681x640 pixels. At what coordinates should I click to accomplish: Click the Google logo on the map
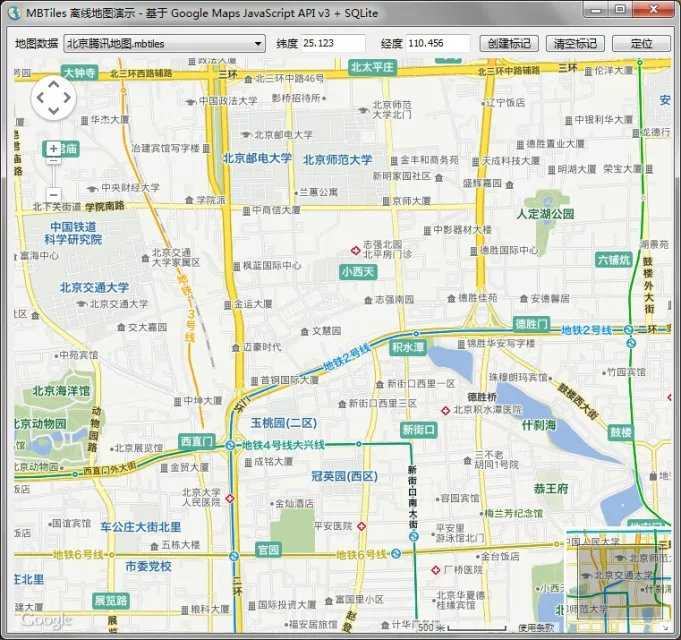pyautogui.click(x=46, y=621)
